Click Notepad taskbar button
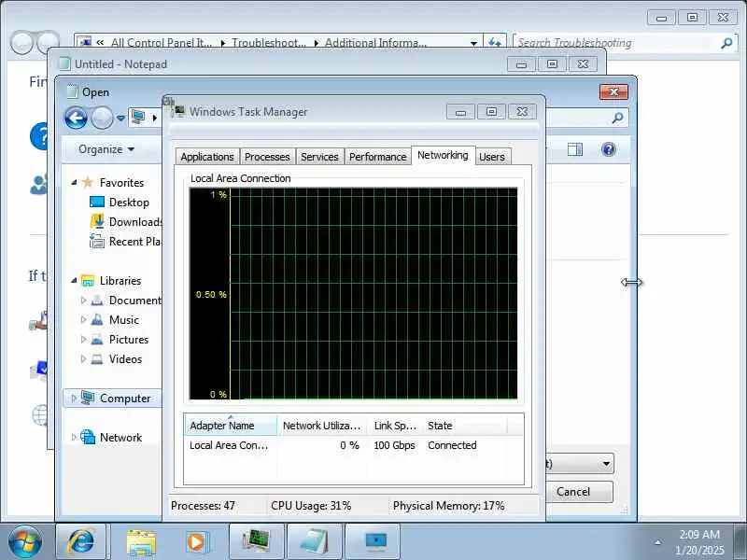747x560 pixels. click(x=315, y=541)
